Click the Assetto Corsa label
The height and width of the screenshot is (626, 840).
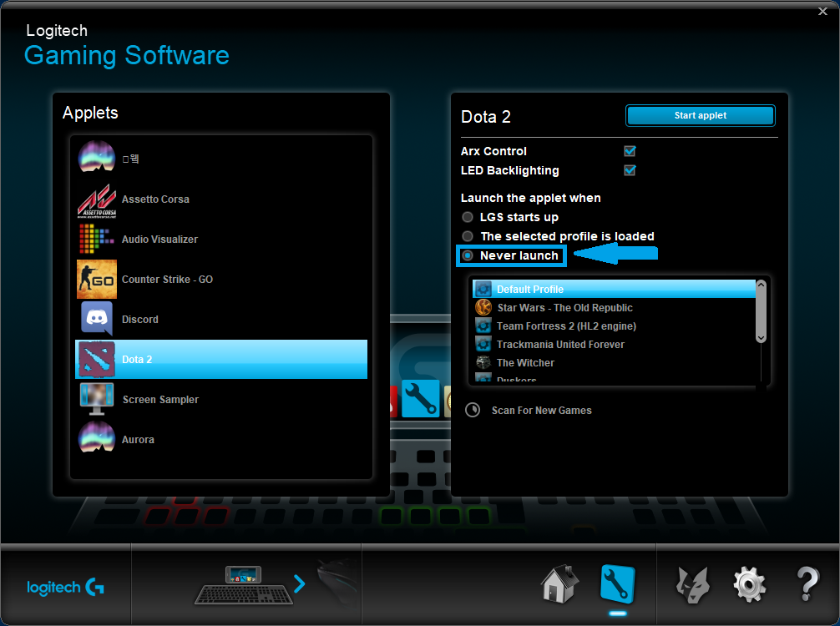point(155,199)
